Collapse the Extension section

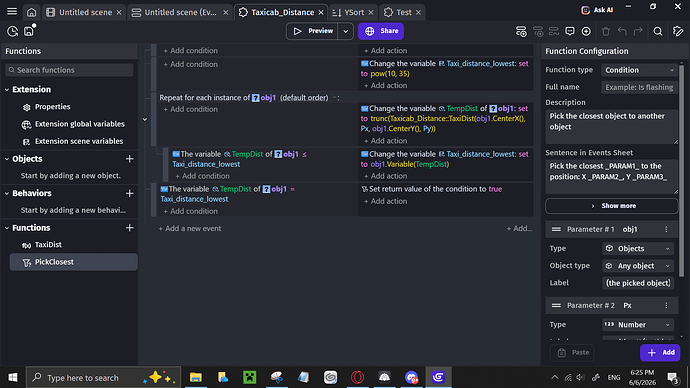pyautogui.click(x=7, y=89)
